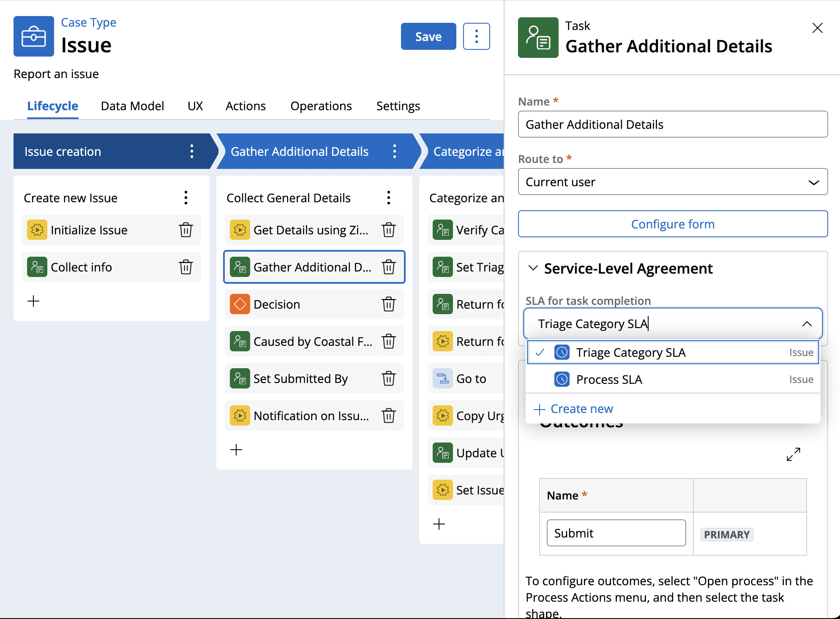The height and width of the screenshot is (619, 840).
Task: Collapse the Service-Level Agreement section
Action: pyautogui.click(x=533, y=268)
